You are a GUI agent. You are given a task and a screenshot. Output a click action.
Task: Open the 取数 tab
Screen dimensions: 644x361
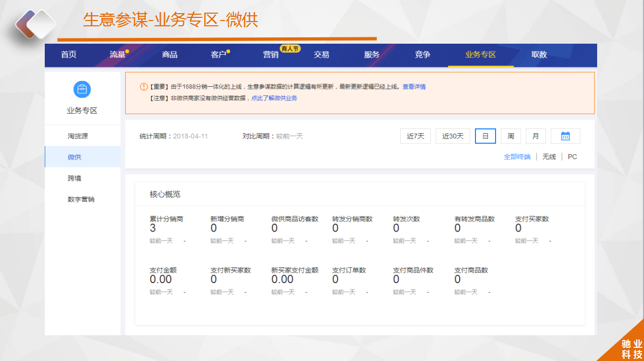(539, 55)
